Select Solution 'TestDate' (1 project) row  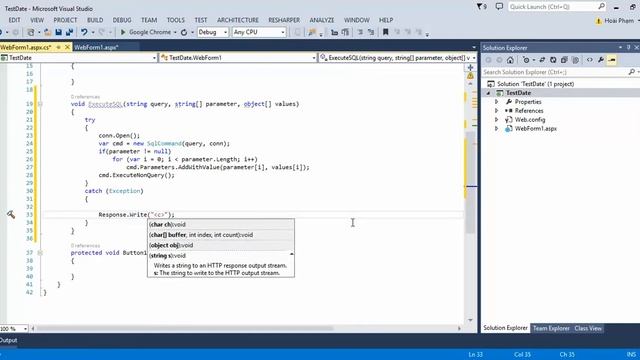535,84
